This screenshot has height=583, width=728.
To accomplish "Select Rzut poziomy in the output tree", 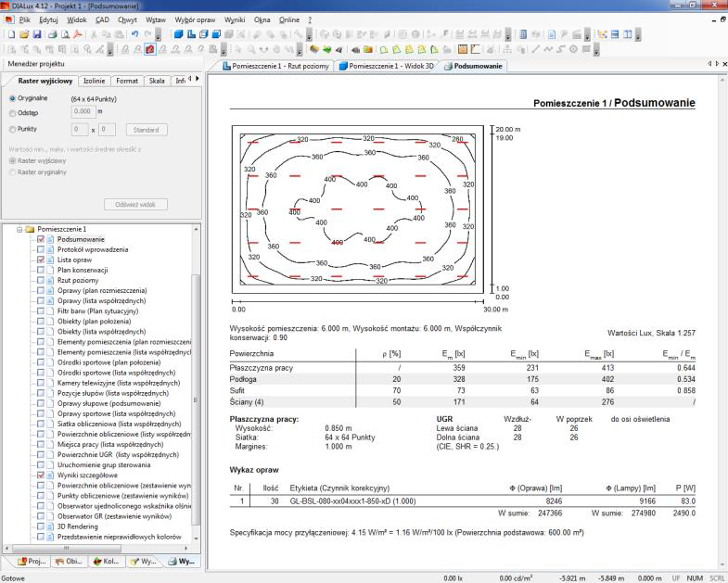I will click(78, 280).
